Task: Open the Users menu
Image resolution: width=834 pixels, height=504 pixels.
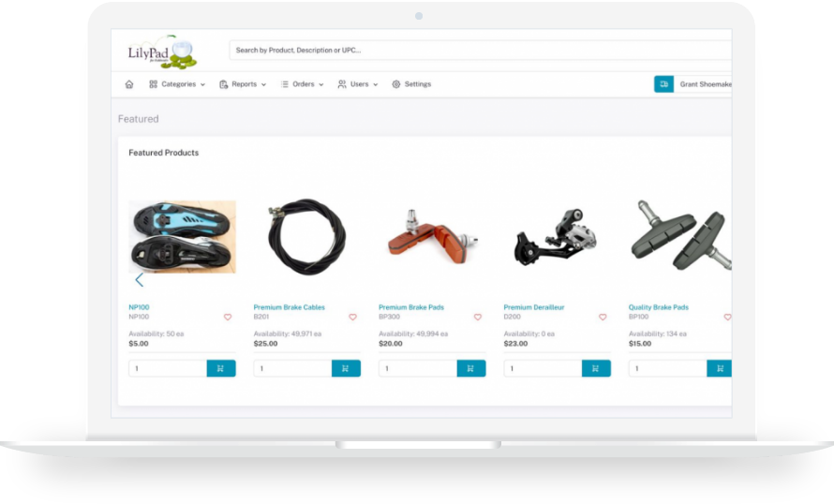Action: tap(357, 84)
